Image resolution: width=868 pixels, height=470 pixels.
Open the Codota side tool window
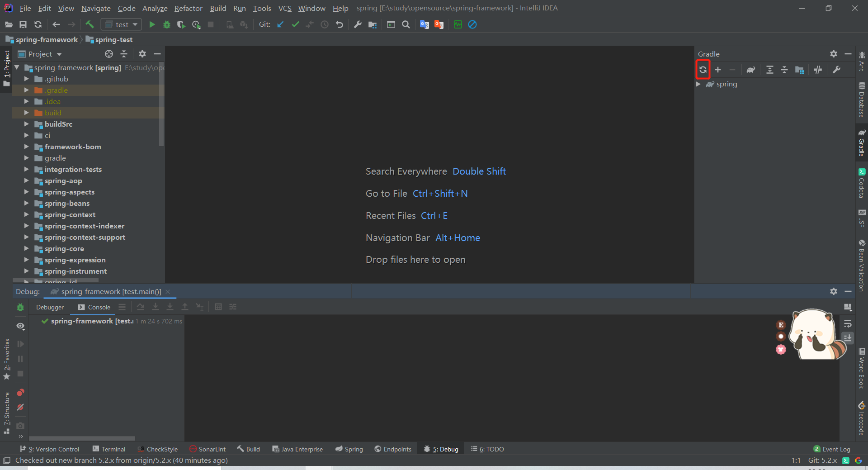(x=862, y=183)
